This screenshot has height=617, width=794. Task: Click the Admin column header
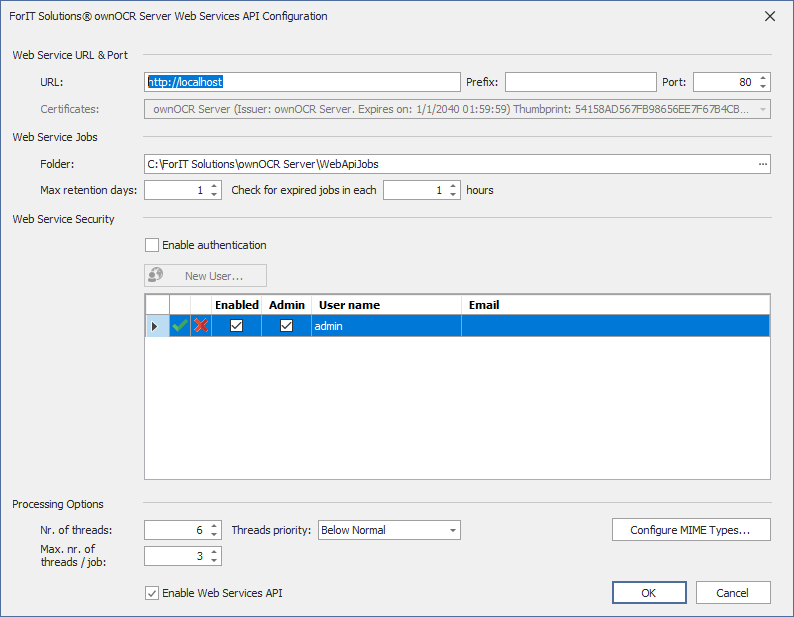287,305
